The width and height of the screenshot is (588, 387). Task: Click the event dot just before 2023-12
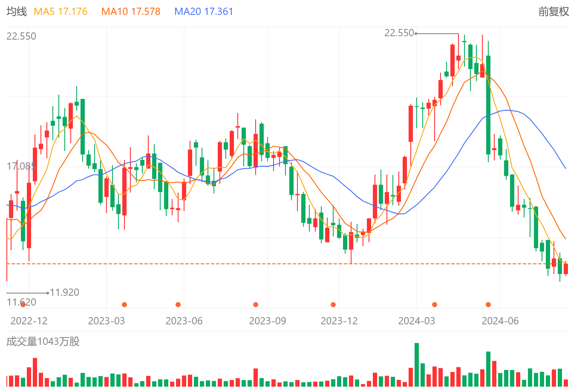(333, 304)
